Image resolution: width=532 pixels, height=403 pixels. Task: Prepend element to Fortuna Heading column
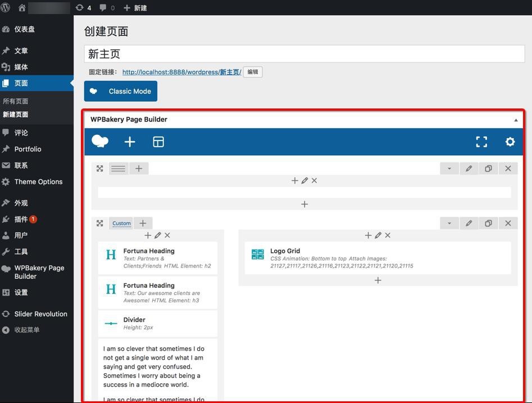point(148,236)
